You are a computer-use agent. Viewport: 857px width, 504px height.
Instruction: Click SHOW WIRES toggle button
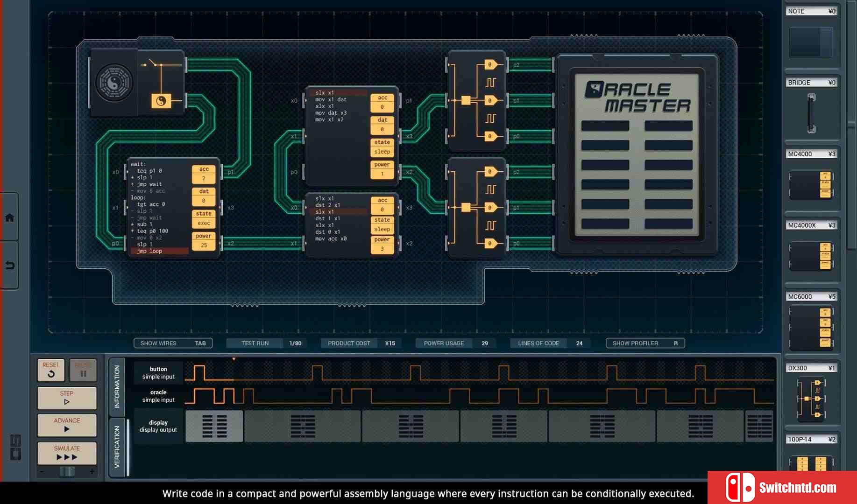(173, 343)
